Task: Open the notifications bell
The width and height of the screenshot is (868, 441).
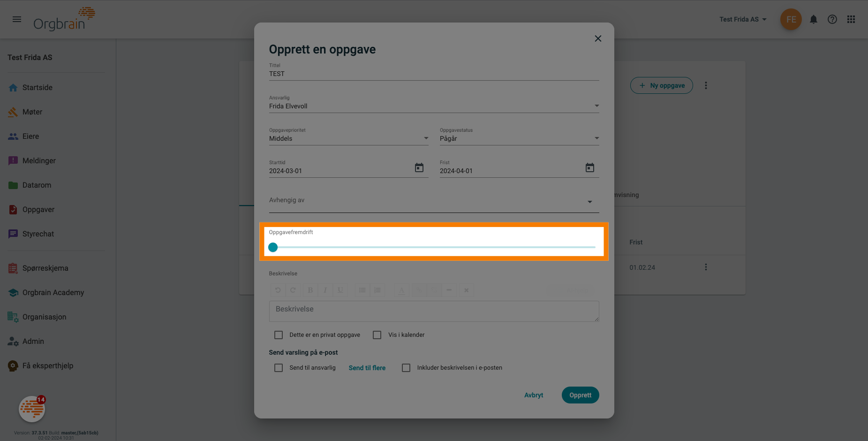Action: tap(814, 19)
